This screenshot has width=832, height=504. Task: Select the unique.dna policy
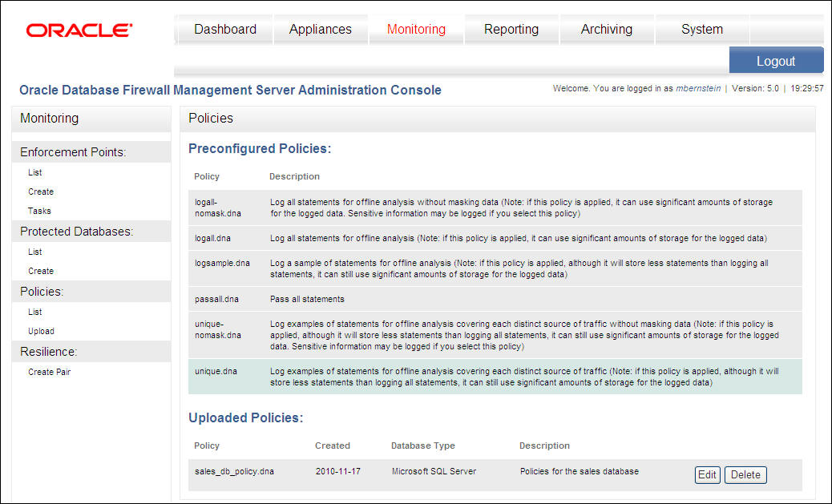click(495, 377)
